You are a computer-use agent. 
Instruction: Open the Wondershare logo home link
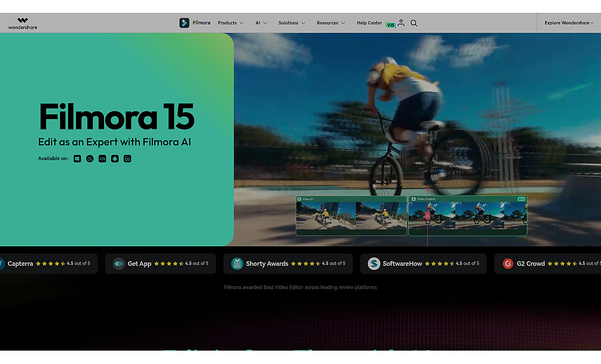click(x=23, y=23)
